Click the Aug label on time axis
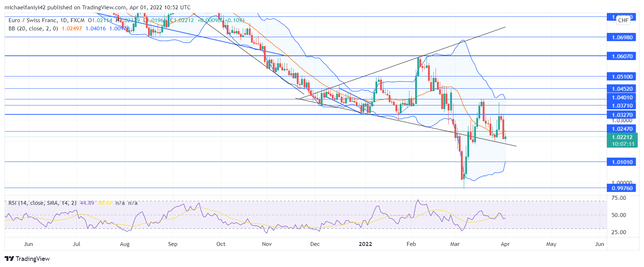The image size is (644, 267). [x=124, y=244]
